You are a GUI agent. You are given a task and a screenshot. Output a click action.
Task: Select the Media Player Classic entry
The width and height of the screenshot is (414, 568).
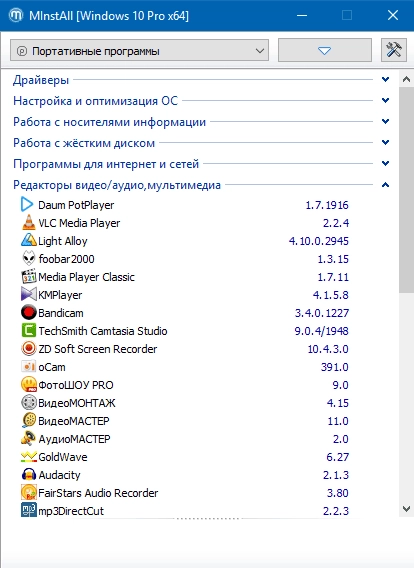(x=185, y=277)
